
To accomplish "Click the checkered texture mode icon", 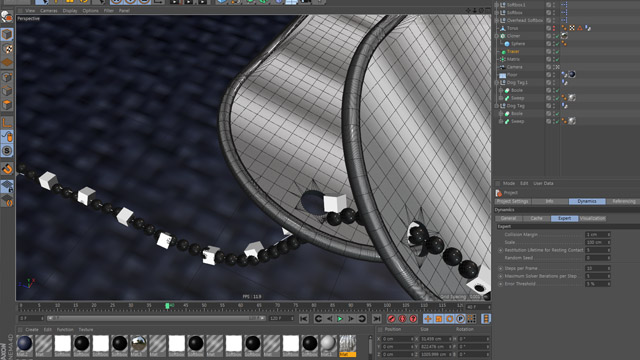I will [x=7, y=49].
